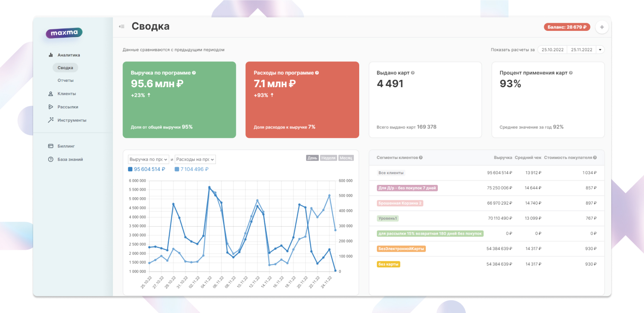
Task: Click the Брошенная Корзина 2 segment tag
Action: click(400, 203)
